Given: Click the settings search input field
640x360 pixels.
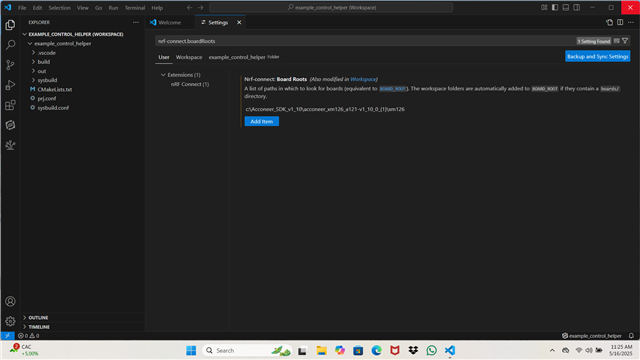Looking at the screenshot, I should (x=365, y=41).
